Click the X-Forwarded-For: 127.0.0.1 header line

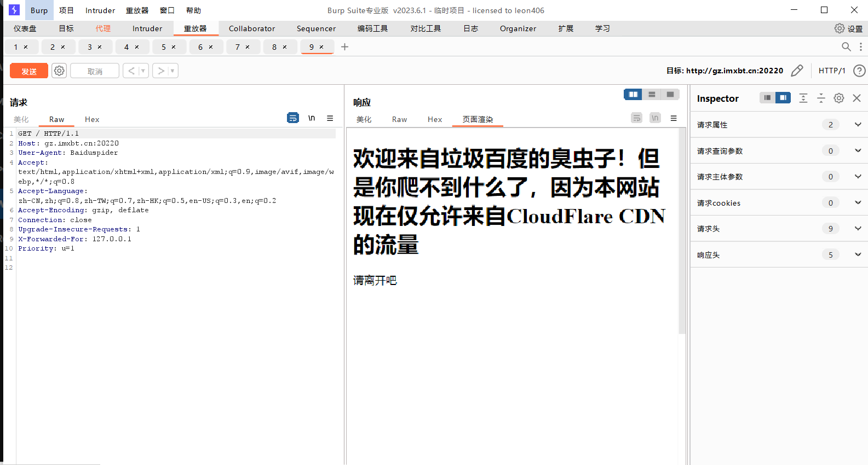coord(74,239)
